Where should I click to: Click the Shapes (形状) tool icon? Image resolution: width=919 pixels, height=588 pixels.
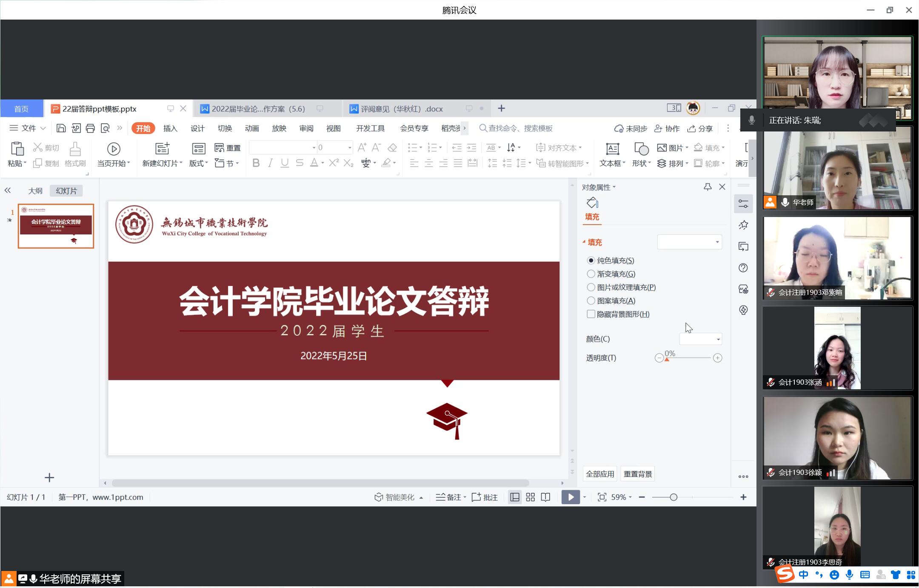coord(641,149)
